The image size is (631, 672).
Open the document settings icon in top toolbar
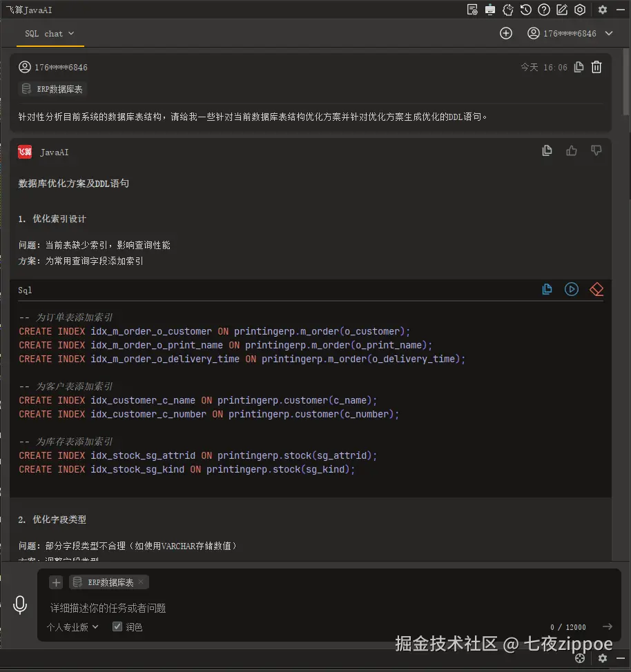[x=472, y=10]
